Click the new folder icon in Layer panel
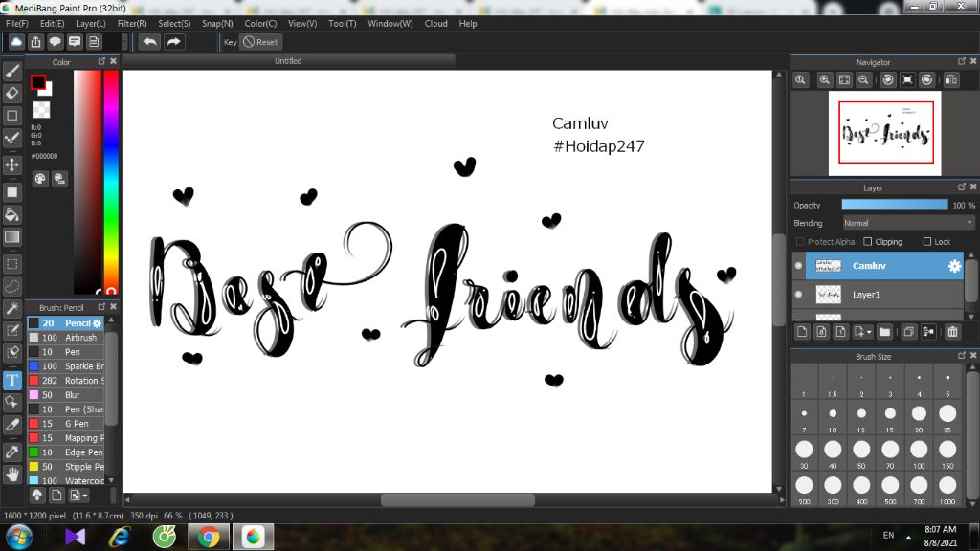The image size is (980, 551). point(883,332)
